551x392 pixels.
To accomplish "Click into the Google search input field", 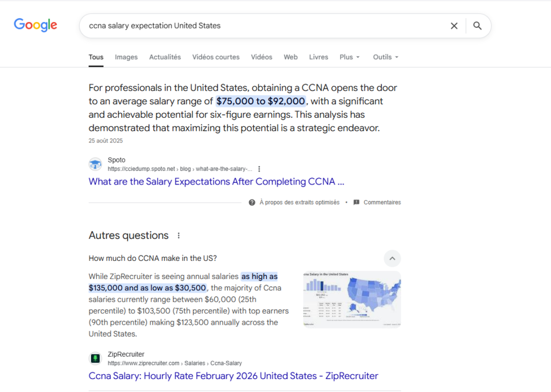I will pyautogui.click(x=264, y=26).
